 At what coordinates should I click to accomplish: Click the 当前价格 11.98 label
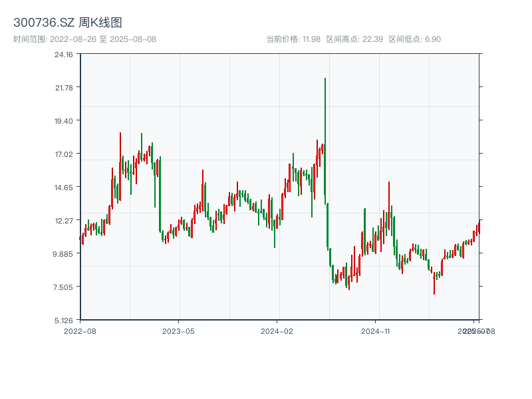click(x=293, y=39)
